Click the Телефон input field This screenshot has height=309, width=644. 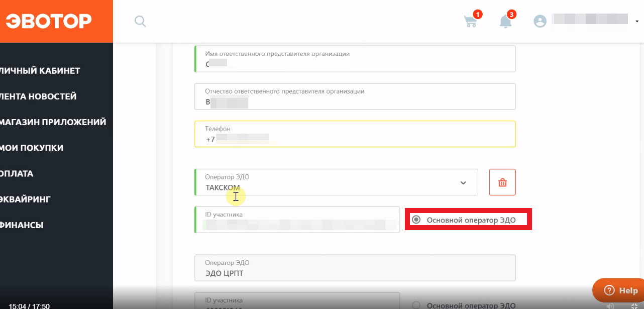[x=355, y=134]
